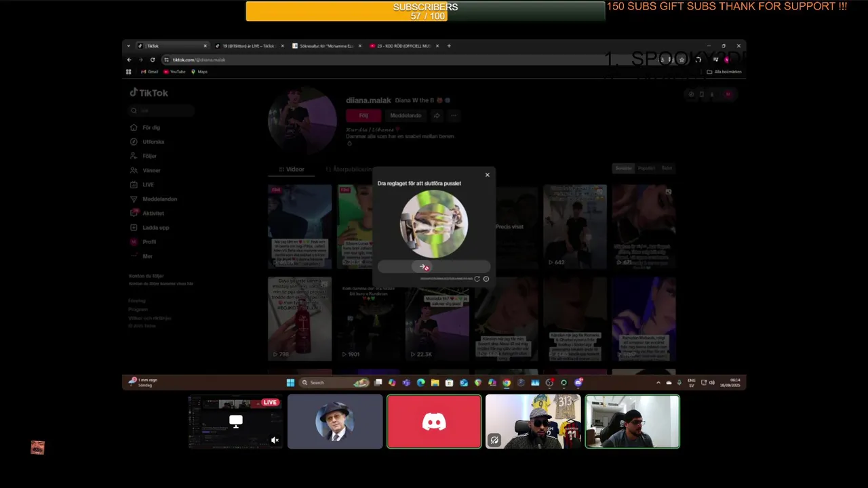The height and width of the screenshot is (488, 868).
Task: Open a new Chrome tab
Action: pos(449,46)
